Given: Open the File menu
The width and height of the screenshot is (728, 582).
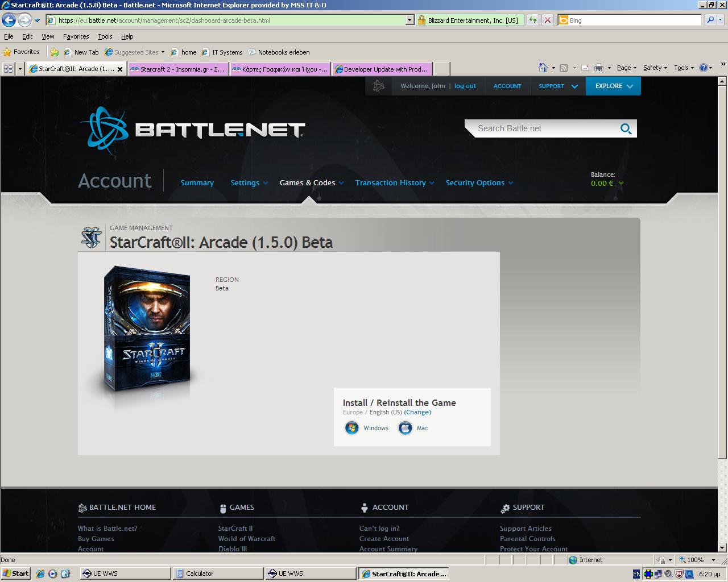Looking at the screenshot, I should pyautogui.click(x=9, y=36).
